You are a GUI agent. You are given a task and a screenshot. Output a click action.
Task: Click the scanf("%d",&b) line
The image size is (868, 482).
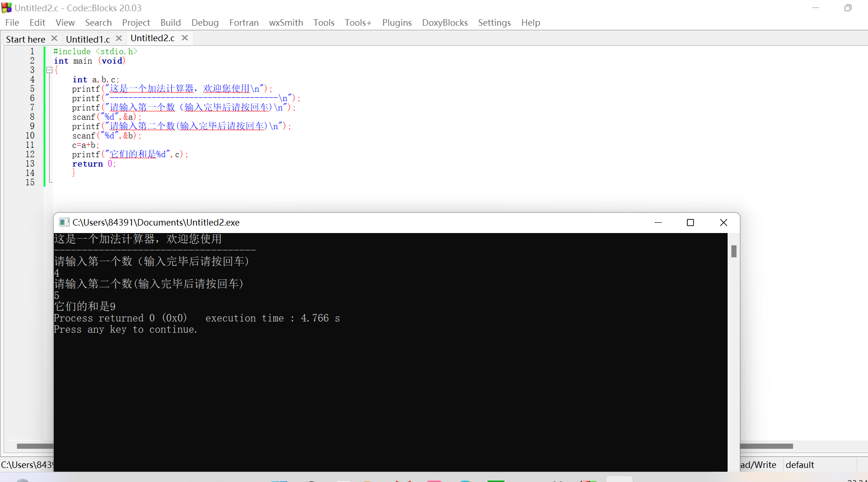[107, 136]
